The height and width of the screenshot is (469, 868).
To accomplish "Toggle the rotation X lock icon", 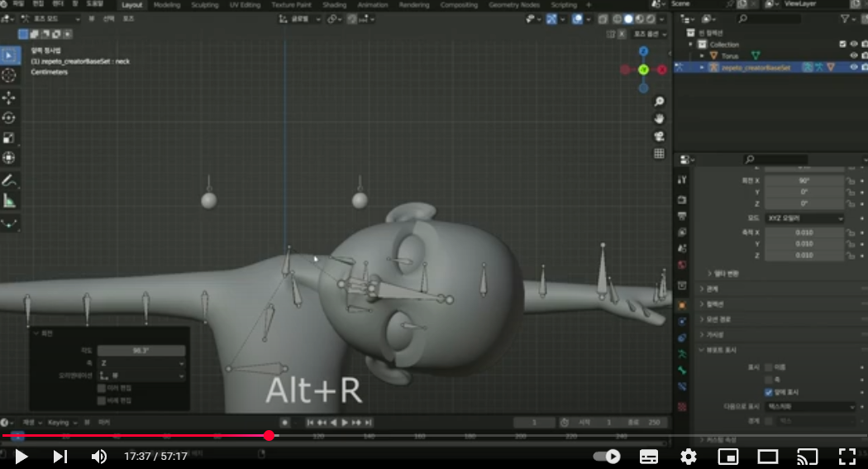I will click(x=851, y=181).
